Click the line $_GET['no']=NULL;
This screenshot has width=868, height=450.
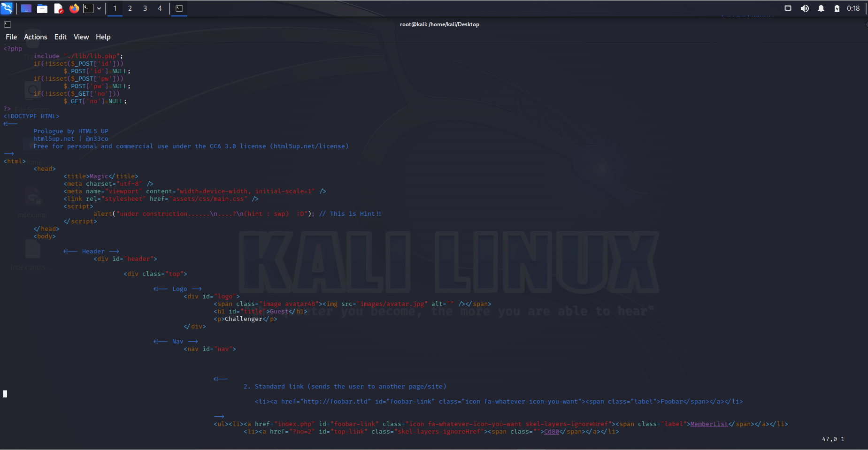coord(95,101)
